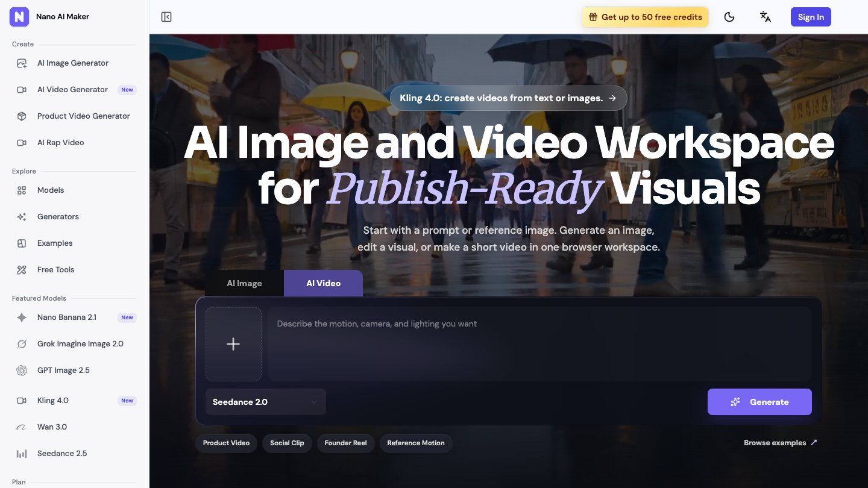The width and height of the screenshot is (868, 488).
Task: Click the Product Video Generator box icon
Action: pos(22,116)
